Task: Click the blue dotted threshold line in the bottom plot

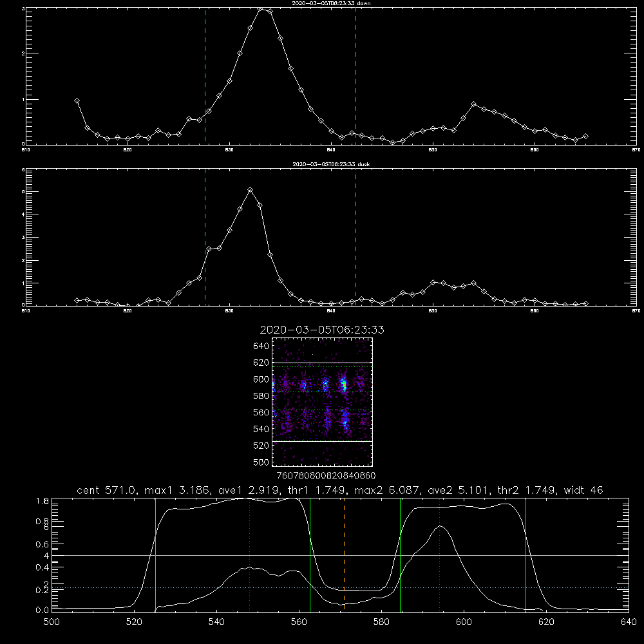Action: point(340,588)
